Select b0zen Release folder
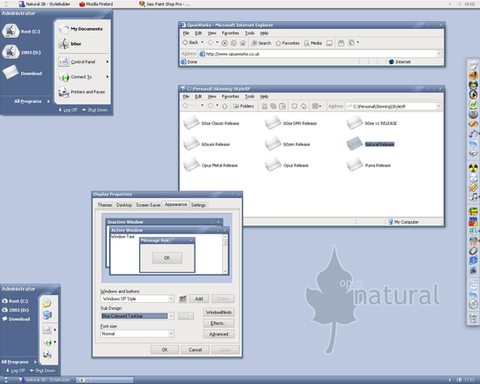This screenshot has width=480, height=384. [288, 144]
